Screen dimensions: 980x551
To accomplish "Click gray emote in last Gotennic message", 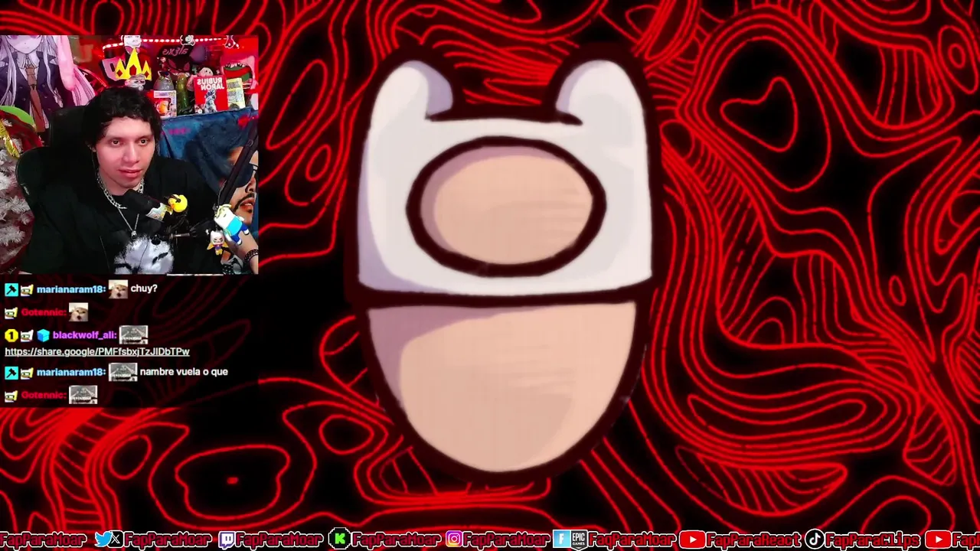I will coord(83,395).
